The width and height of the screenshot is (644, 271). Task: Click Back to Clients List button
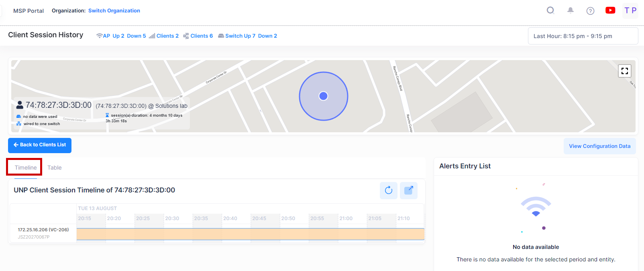click(x=40, y=145)
